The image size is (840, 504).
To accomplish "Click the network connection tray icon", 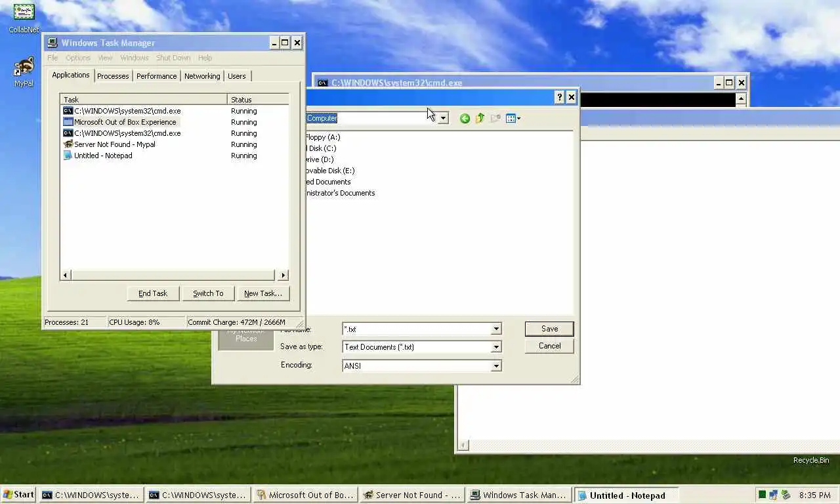I will coord(774,495).
